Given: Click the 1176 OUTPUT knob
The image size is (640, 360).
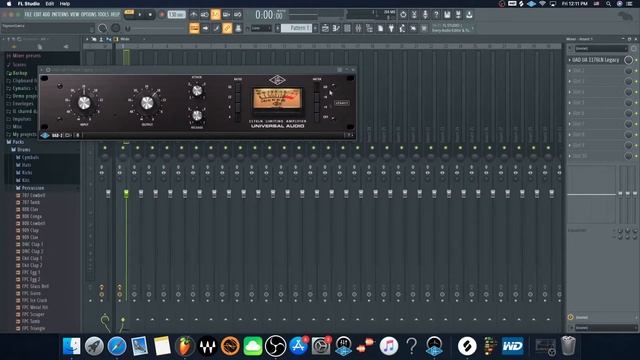Looking at the screenshot, I should pyautogui.click(x=147, y=103).
